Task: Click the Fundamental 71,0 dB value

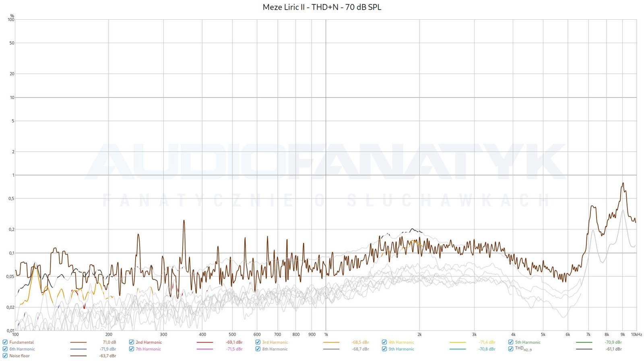Action: (109, 342)
